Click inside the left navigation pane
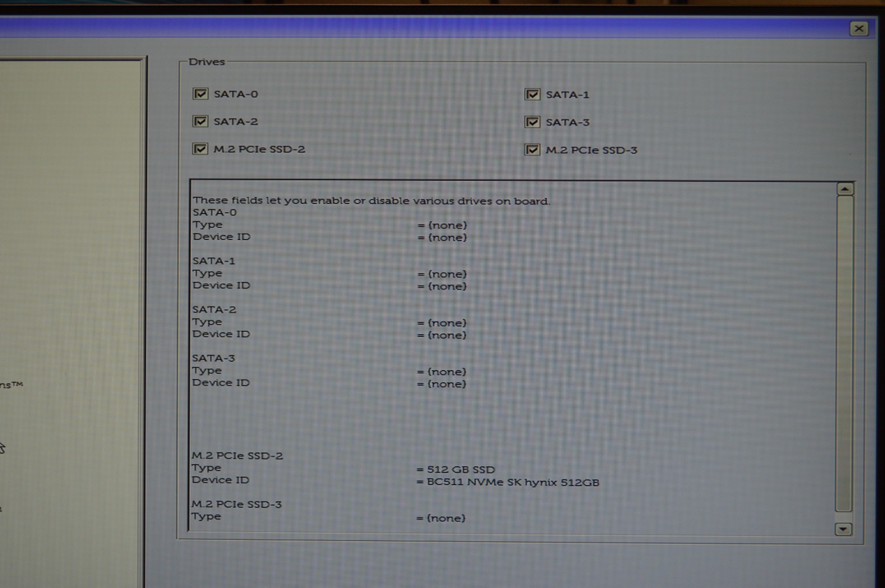This screenshot has height=588, width=885. 72,277
